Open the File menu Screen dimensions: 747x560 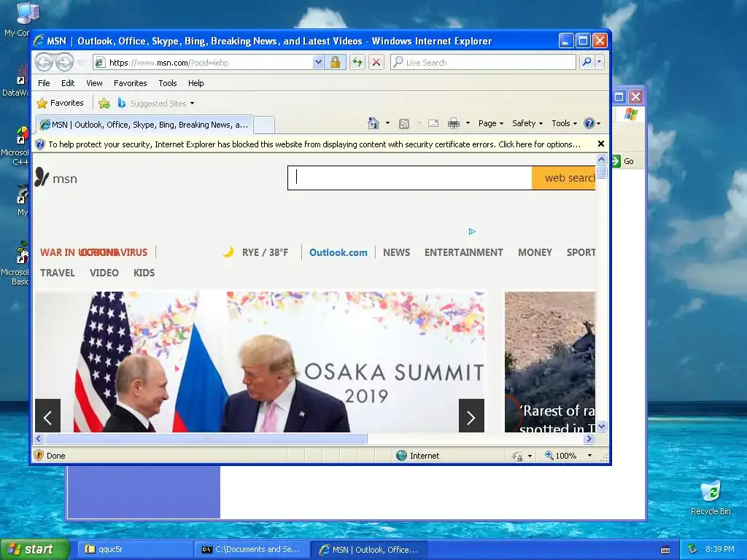pos(44,83)
